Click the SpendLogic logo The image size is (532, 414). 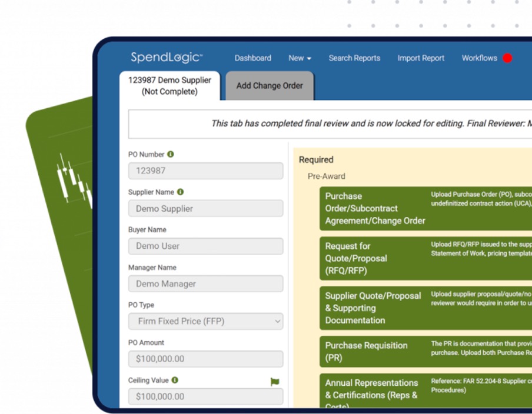click(167, 58)
